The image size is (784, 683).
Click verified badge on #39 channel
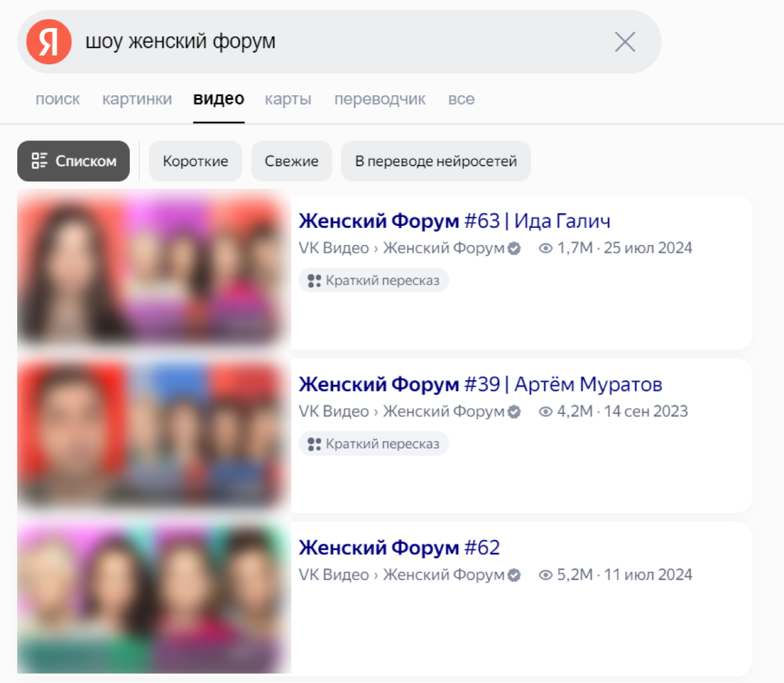[514, 412]
